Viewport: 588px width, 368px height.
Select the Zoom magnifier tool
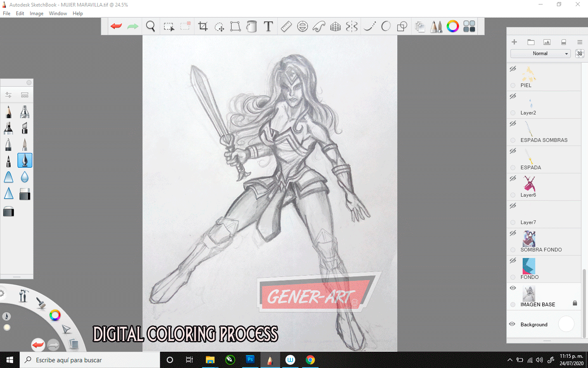pos(151,26)
